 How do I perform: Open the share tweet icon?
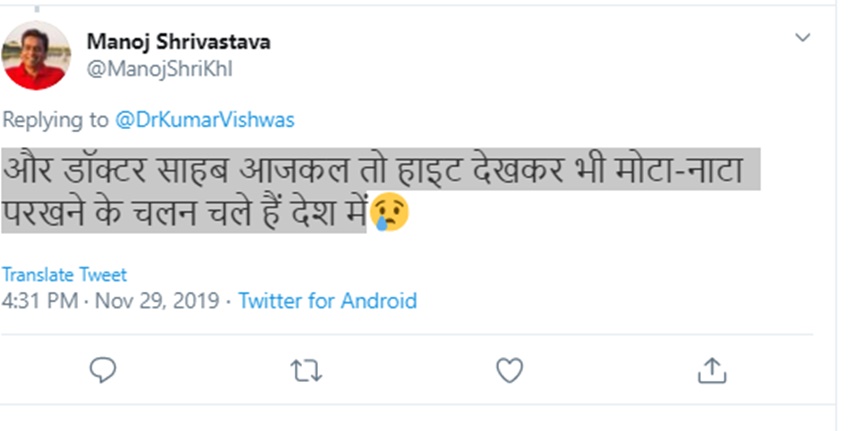coord(711,371)
